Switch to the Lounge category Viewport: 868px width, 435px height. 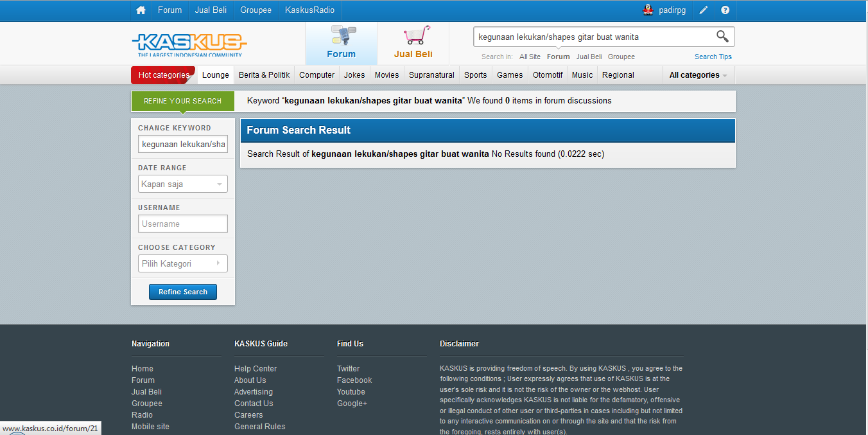216,75
